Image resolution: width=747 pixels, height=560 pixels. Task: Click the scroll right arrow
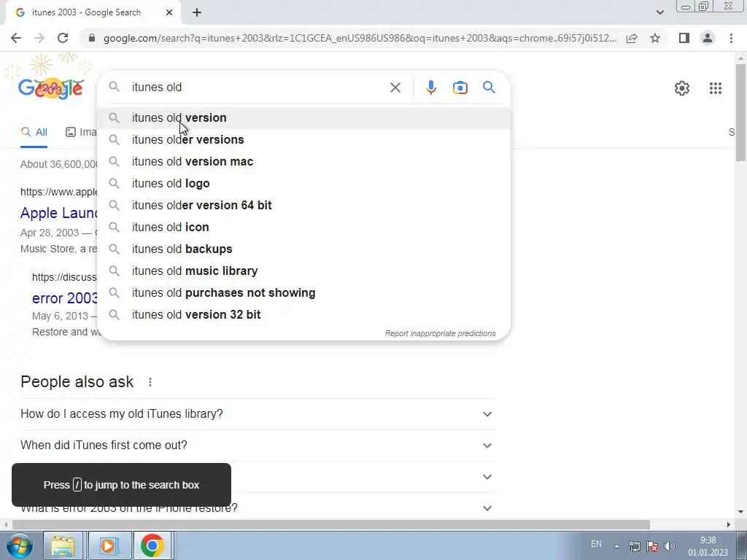point(729,525)
